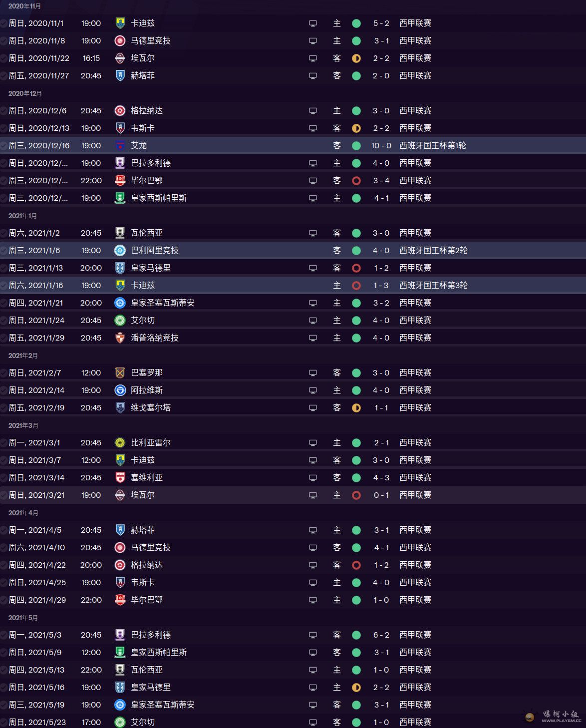Toggle the checkmark on the 2021/2/7 fixture
This screenshot has height=728, width=586.
[x=3, y=373]
